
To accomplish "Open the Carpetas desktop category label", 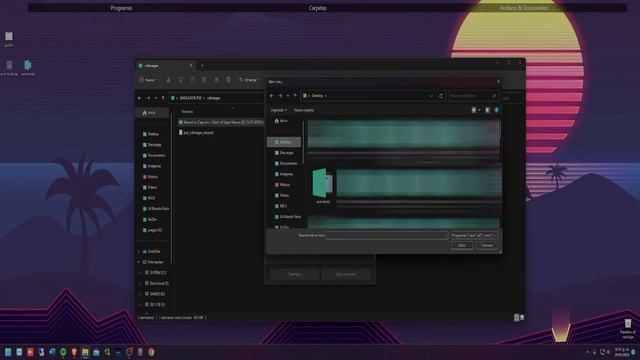I will [318, 8].
